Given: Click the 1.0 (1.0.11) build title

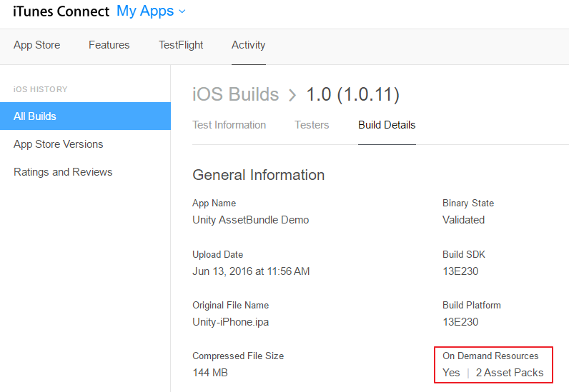Looking at the screenshot, I should coord(352,94).
